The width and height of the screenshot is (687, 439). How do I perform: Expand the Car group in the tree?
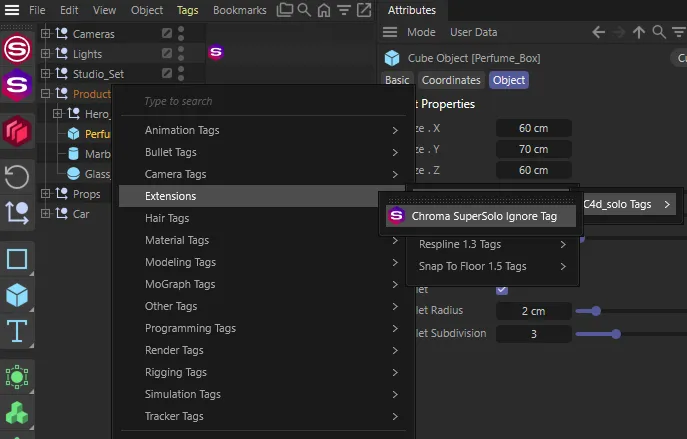coord(45,213)
